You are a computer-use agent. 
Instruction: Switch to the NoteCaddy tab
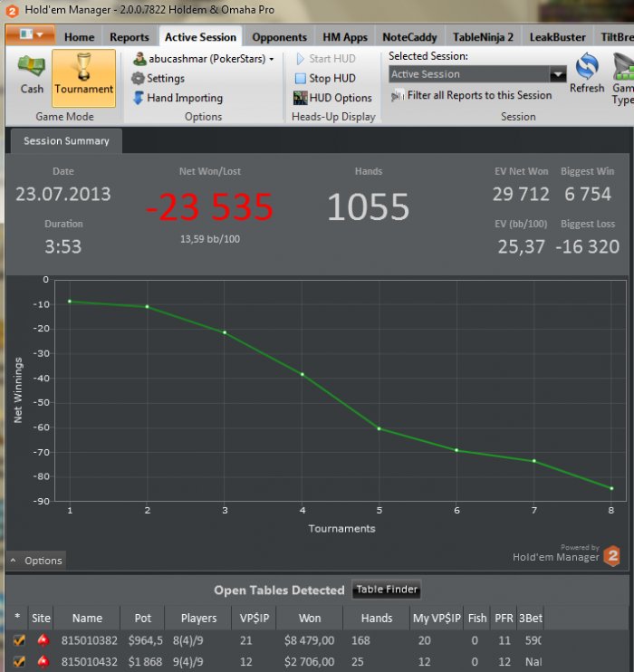[409, 37]
